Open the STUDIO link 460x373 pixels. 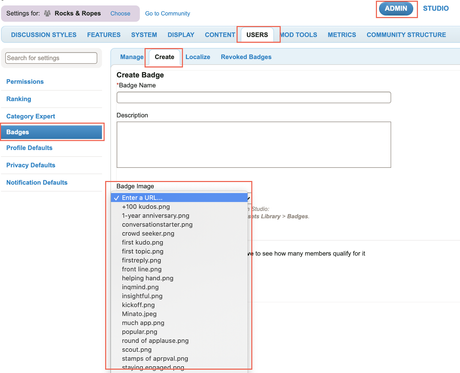pyautogui.click(x=436, y=8)
